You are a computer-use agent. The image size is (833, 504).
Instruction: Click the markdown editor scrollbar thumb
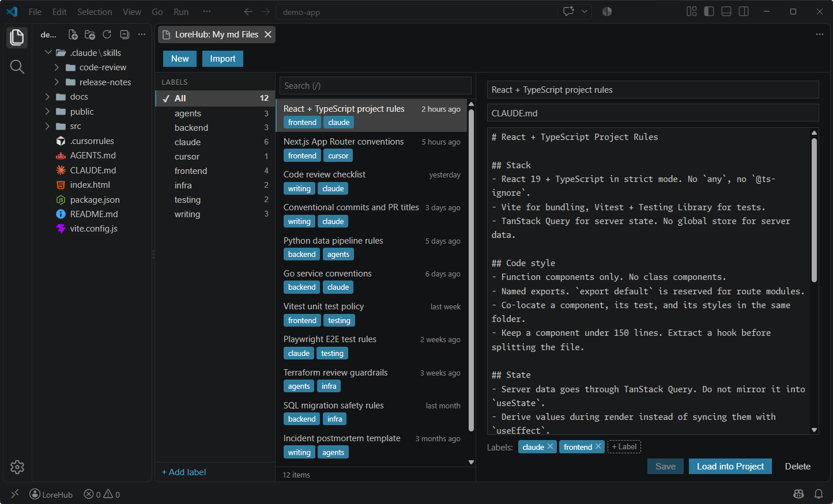pos(814,210)
